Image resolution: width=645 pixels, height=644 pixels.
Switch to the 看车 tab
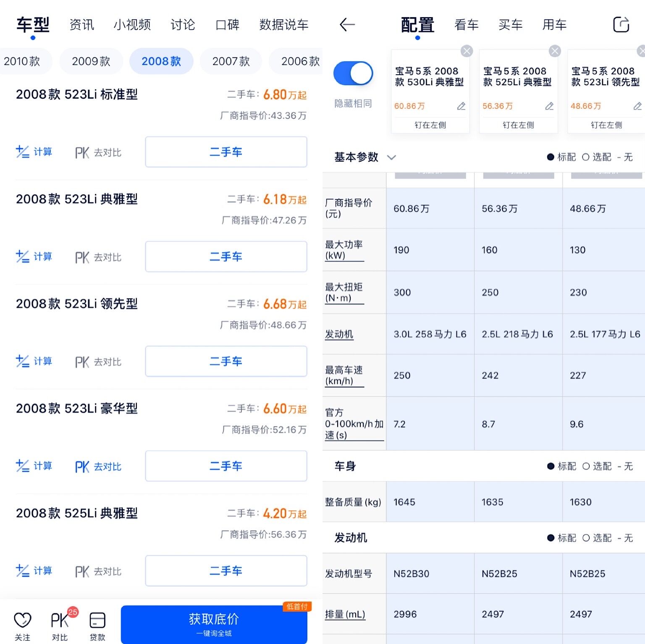tap(467, 25)
